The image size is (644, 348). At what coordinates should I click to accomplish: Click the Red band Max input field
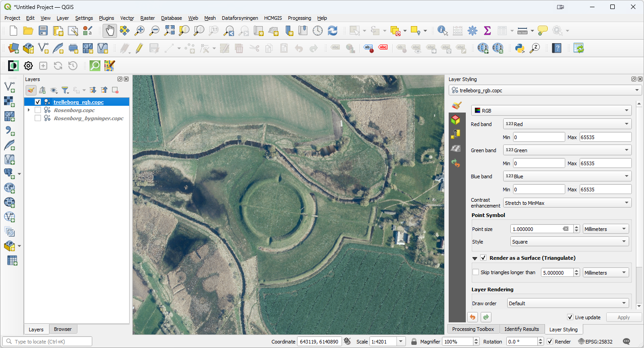(x=605, y=137)
